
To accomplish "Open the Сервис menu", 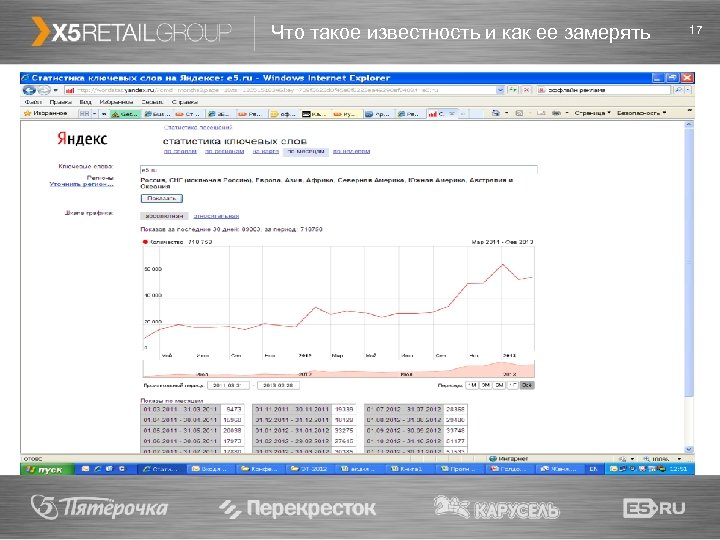I will 152,102.
